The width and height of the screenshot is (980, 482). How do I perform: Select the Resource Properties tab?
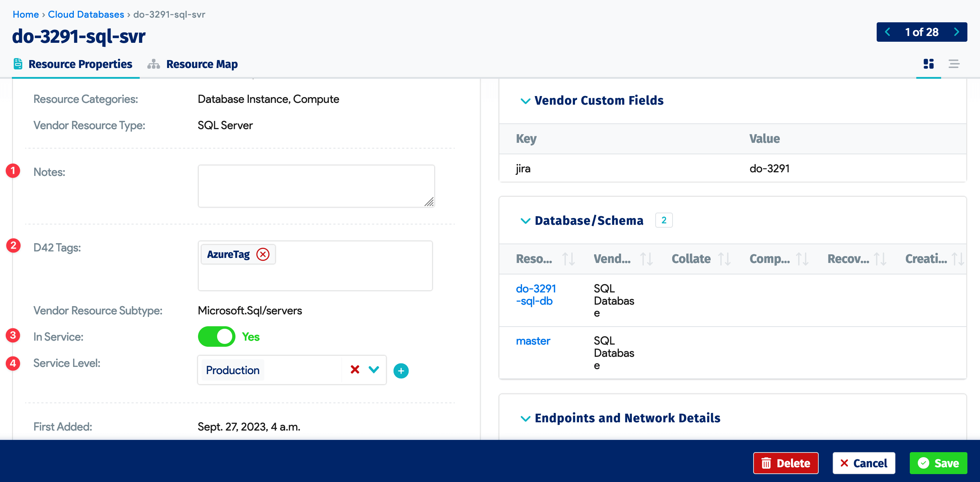coord(80,64)
